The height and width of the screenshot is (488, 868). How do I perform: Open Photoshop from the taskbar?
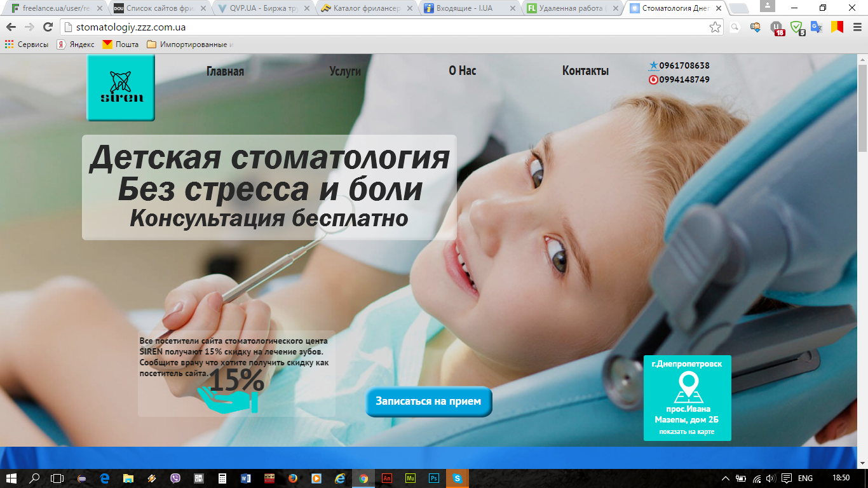(x=434, y=478)
